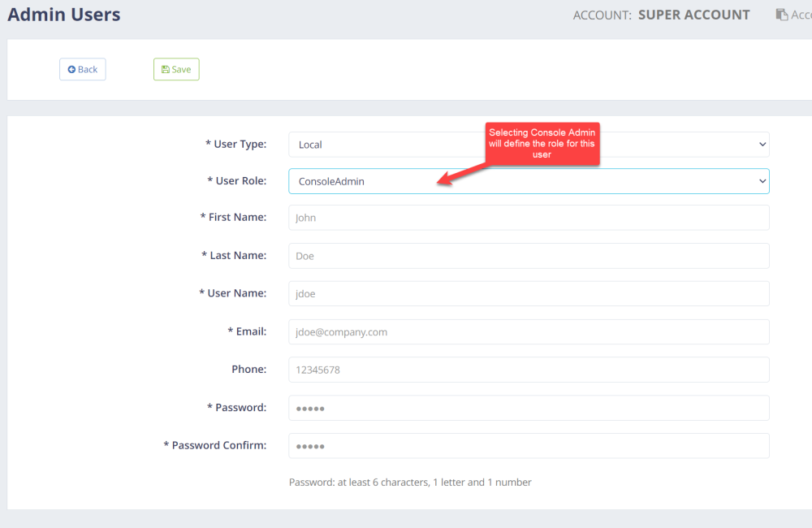The width and height of the screenshot is (812, 528).
Task: Click the Last Name input field
Action: point(528,255)
